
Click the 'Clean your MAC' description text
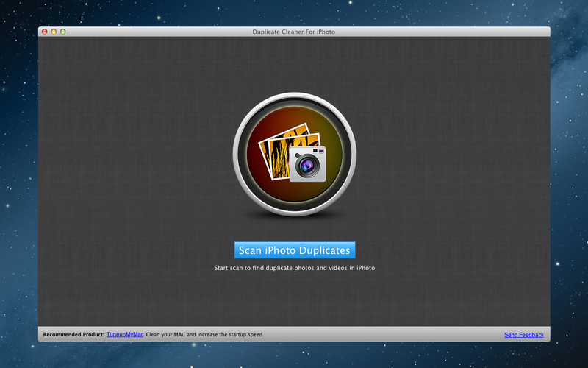tap(204, 335)
